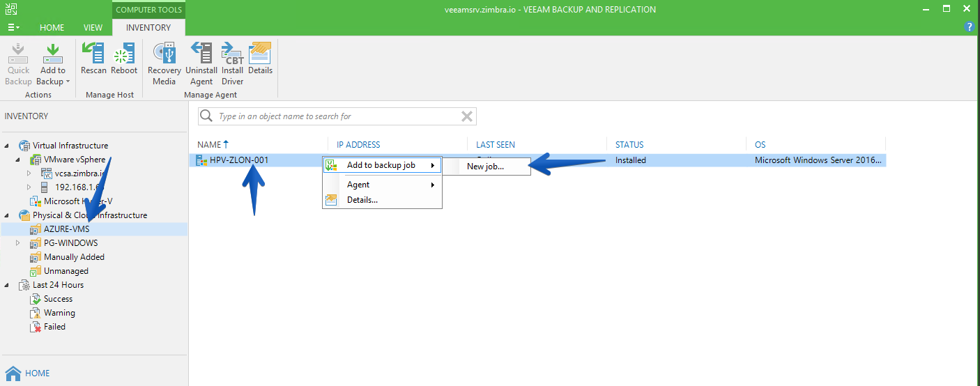Image resolution: width=980 pixels, height=386 pixels.
Task: Collapse the Last 24 Hours node
Action: pos(7,285)
